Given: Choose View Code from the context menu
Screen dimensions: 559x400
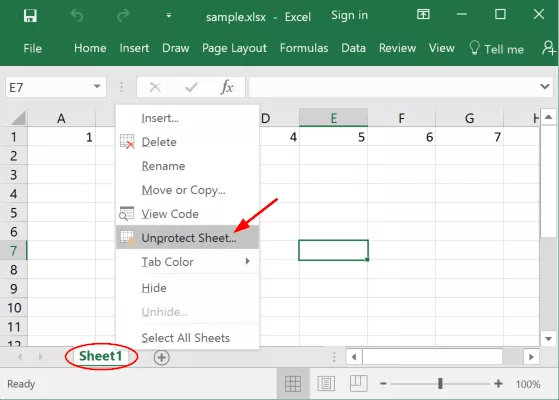Looking at the screenshot, I should coord(188,214).
